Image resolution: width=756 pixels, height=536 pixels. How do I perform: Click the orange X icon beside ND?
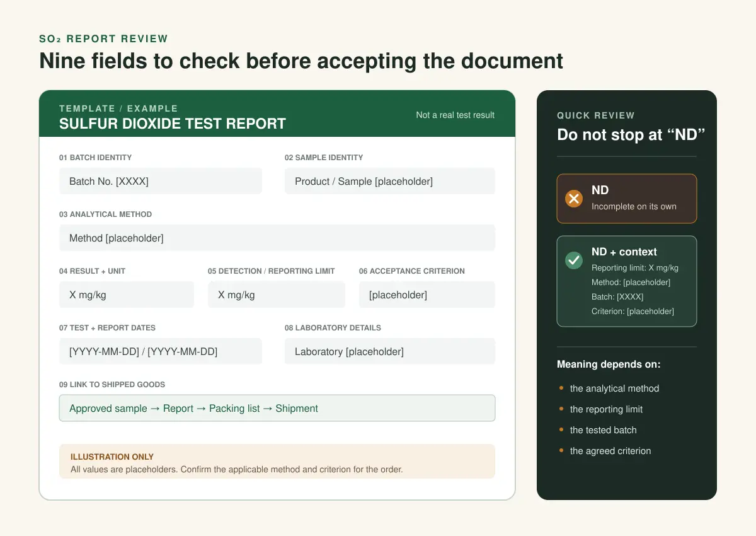point(573,199)
